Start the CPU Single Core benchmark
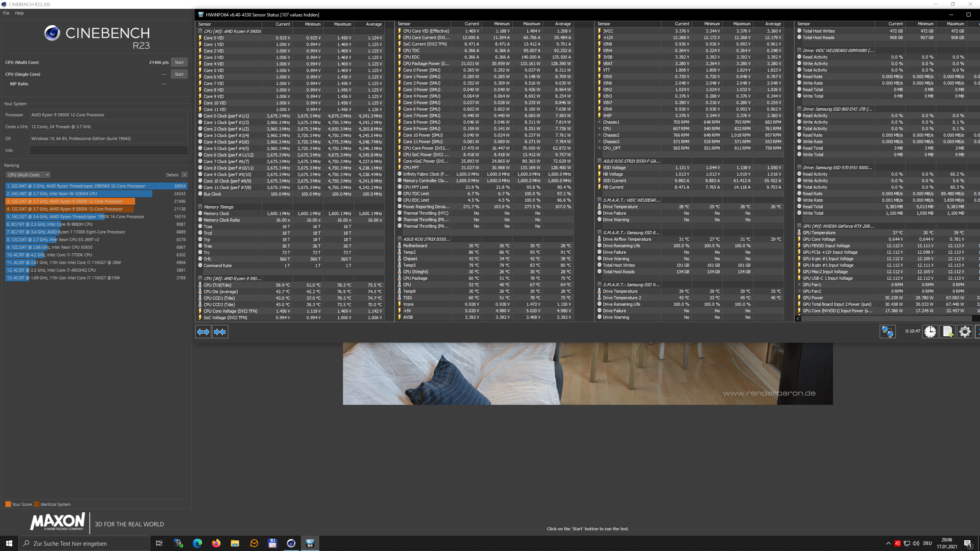The width and height of the screenshot is (980, 551). (x=179, y=74)
